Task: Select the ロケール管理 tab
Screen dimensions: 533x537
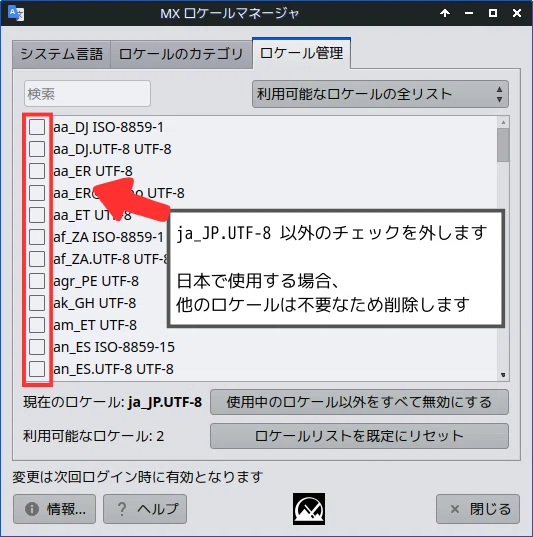Action: tap(301, 53)
